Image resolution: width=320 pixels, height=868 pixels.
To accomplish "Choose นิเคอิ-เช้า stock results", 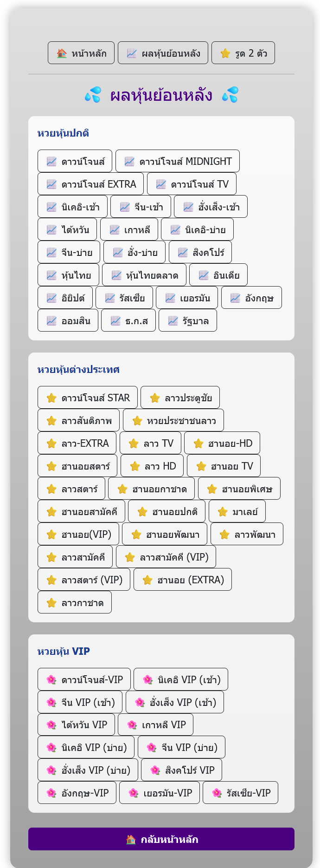I will (72, 207).
